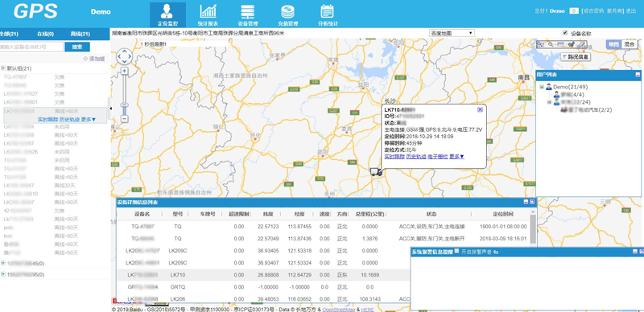Switch to the 在线(0) online tab

tap(46, 34)
